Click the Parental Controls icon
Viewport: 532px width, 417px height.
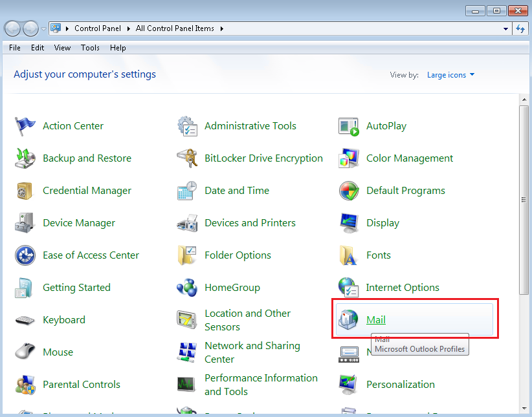25,385
